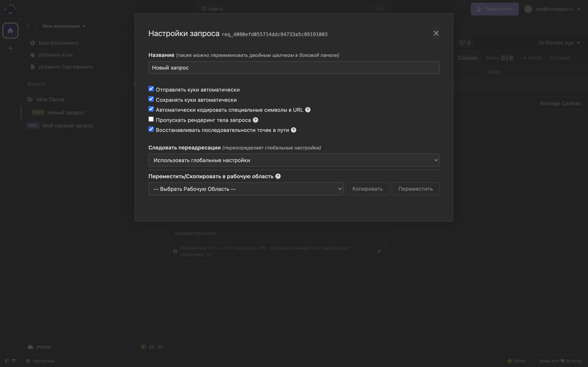Select the globe icon next to Base Environment
The width and height of the screenshot is (588, 367).
pyautogui.click(x=32, y=43)
